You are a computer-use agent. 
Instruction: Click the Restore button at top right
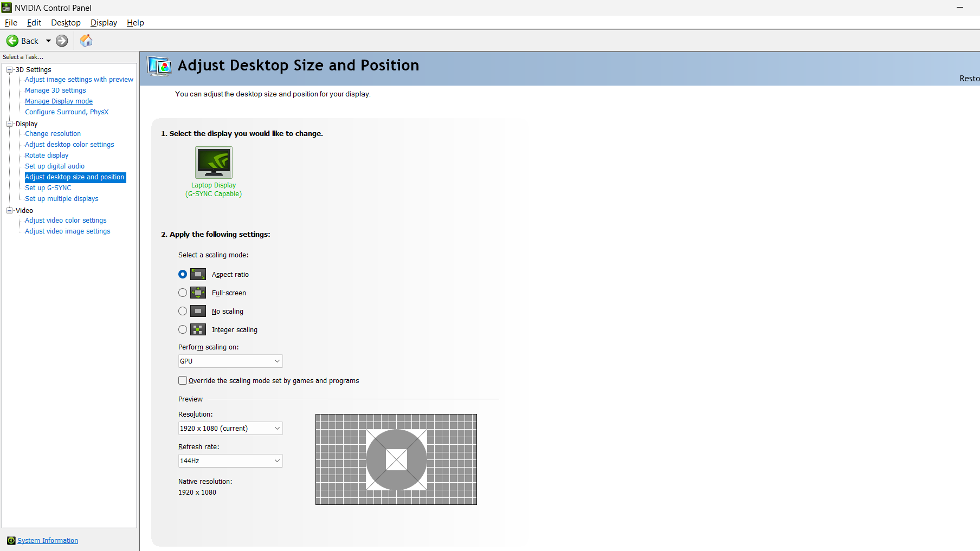click(969, 79)
